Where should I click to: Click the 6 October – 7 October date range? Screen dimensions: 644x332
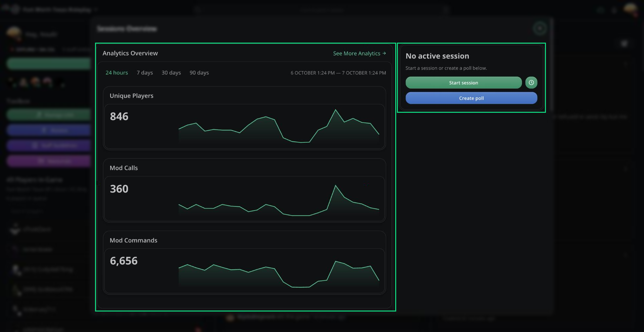pyautogui.click(x=338, y=73)
